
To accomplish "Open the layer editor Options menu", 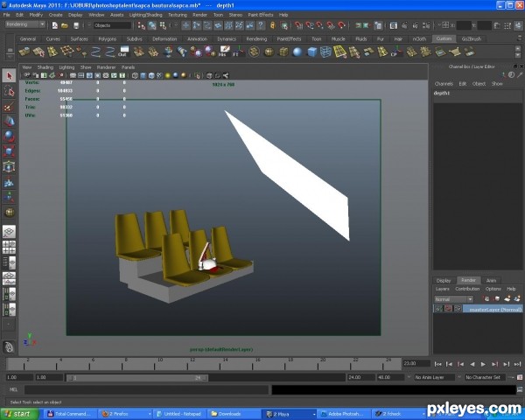I will (493, 289).
